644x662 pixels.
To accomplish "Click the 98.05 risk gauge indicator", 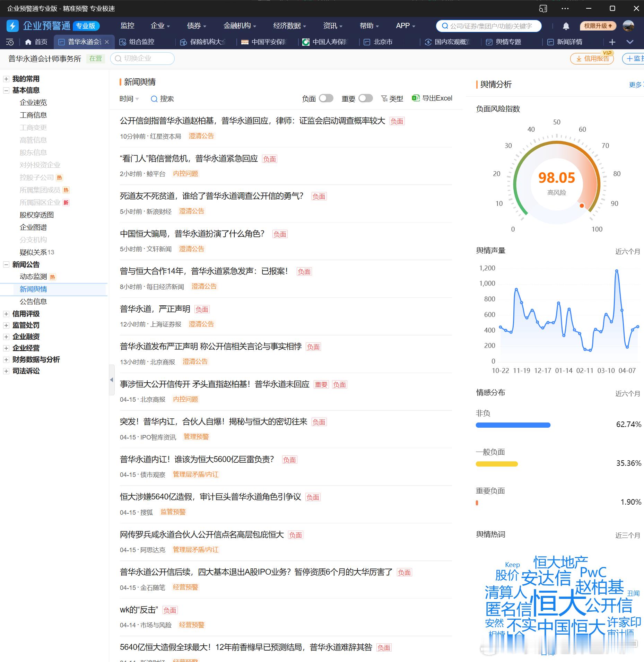I will click(x=557, y=178).
